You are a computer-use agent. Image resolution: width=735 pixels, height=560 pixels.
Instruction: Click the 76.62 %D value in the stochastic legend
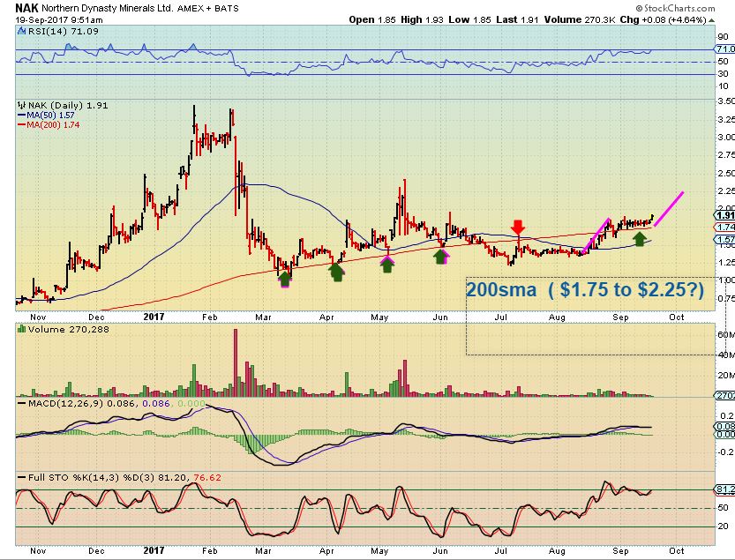pyautogui.click(x=208, y=477)
